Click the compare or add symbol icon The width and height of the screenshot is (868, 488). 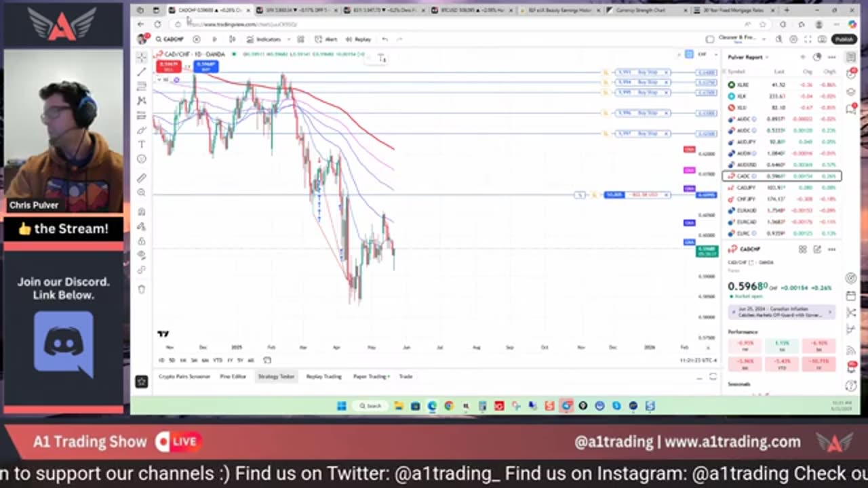click(197, 39)
